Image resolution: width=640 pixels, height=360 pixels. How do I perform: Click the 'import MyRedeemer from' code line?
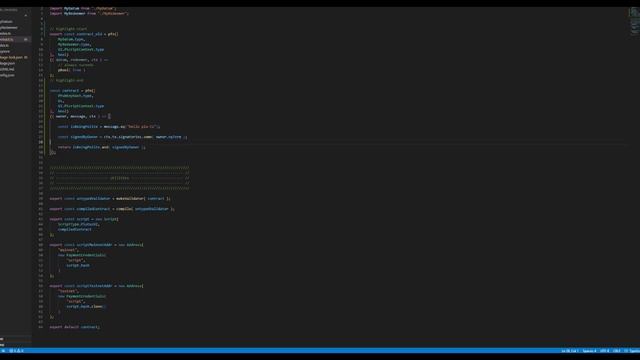coord(89,13)
